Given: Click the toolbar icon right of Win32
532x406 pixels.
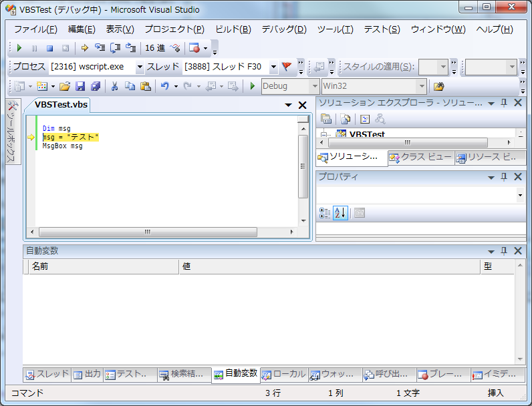Looking at the screenshot, I should [438, 86].
